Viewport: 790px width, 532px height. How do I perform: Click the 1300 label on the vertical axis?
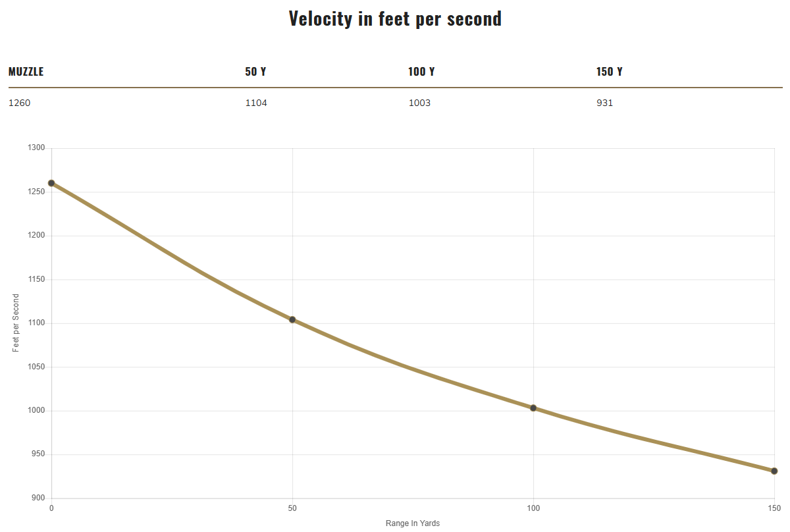coord(37,148)
